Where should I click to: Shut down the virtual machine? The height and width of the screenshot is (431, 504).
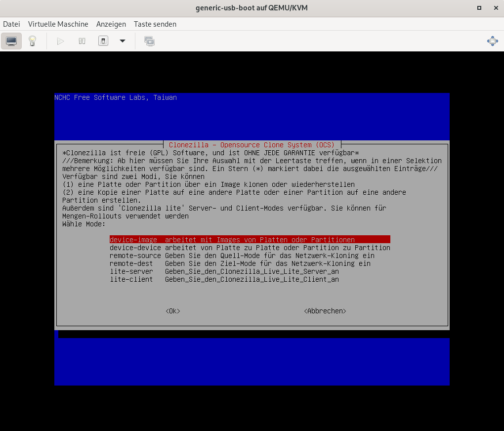click(103, 41)
